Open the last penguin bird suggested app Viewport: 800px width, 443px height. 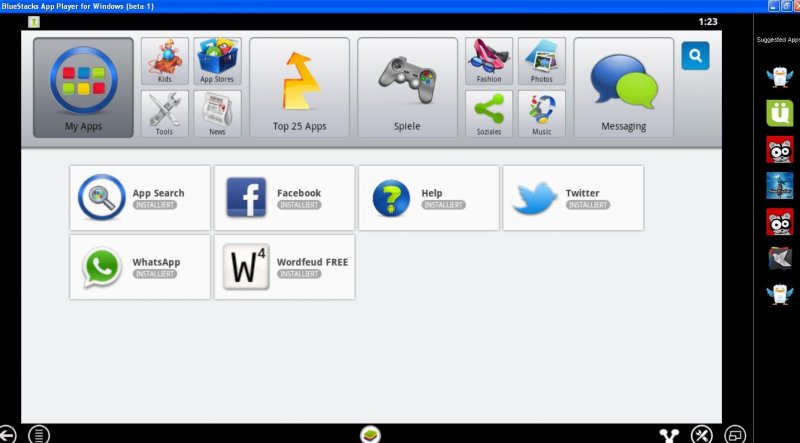pos(780,294)
